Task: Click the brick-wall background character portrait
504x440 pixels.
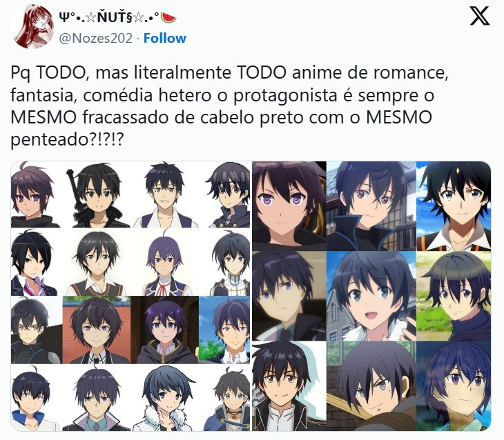Action: pyautogui.click(x=97, y=330)
